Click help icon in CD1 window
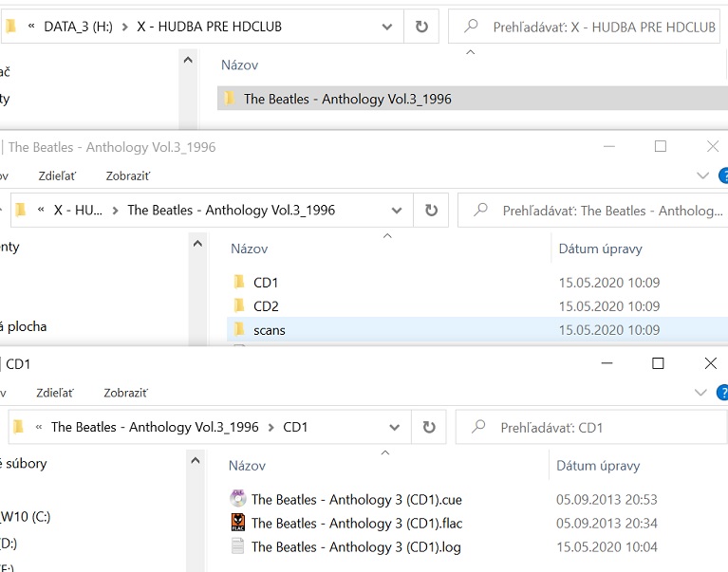The image size is (728, 572). 722,393
